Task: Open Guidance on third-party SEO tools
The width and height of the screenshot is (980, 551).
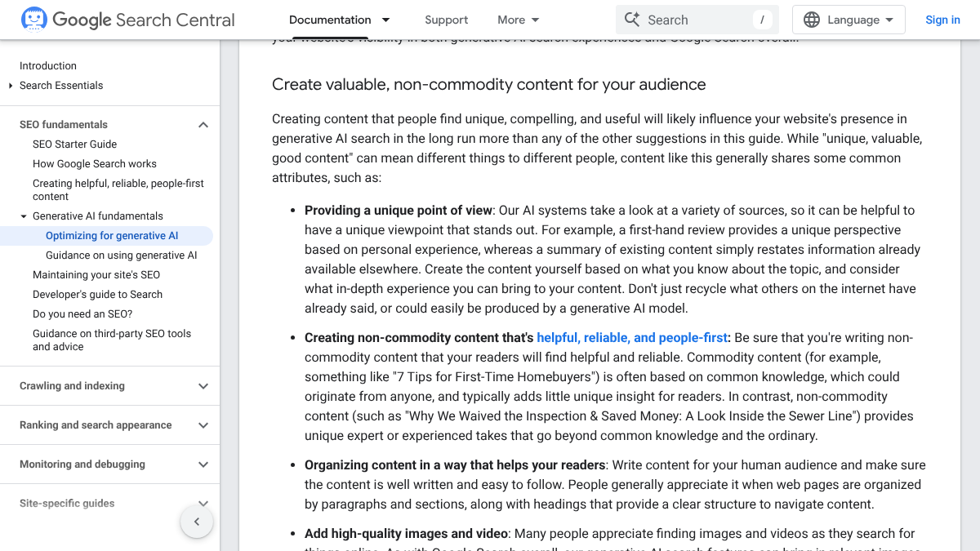Action: point(112,340)
